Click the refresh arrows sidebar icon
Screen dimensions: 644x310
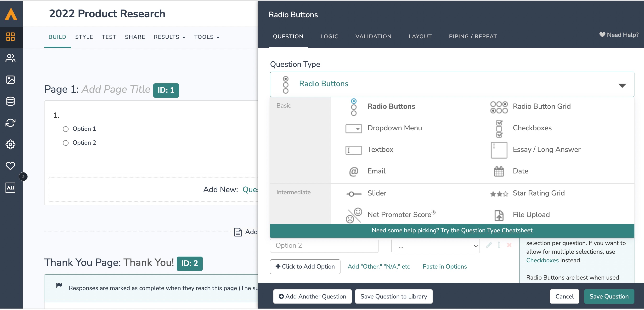coord(10,123)
